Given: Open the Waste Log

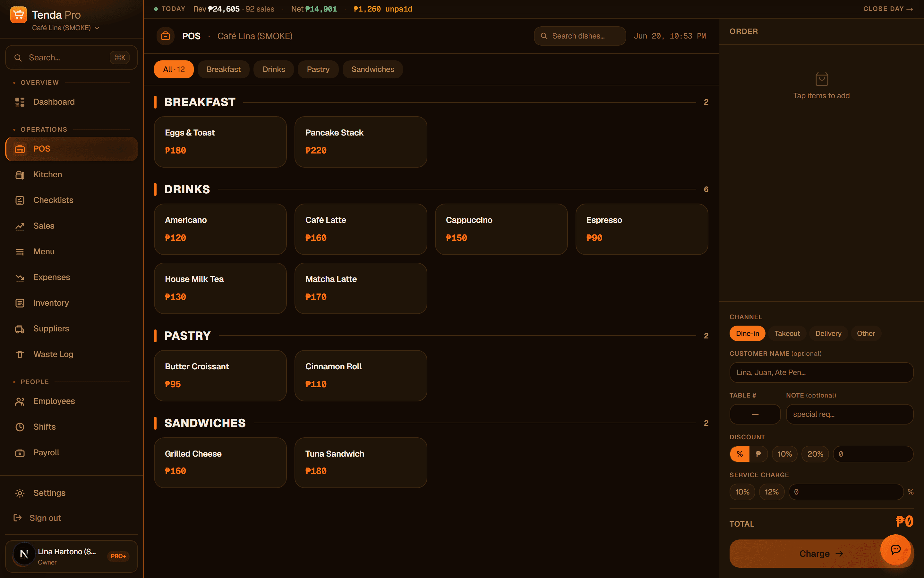Looking at the screenshot, I should (x=72, y=355).
